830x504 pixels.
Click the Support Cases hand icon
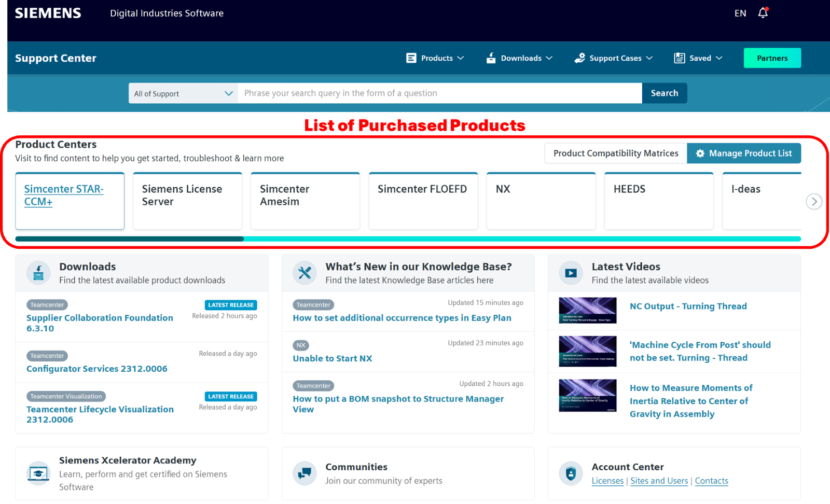pos(579,58)
